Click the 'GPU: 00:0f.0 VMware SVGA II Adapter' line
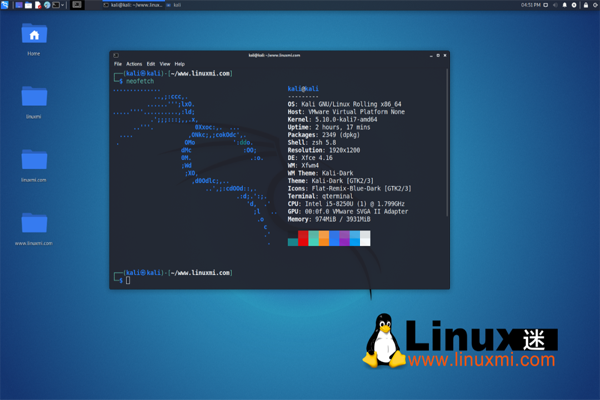600x400 pixels. tap(348, 211)
